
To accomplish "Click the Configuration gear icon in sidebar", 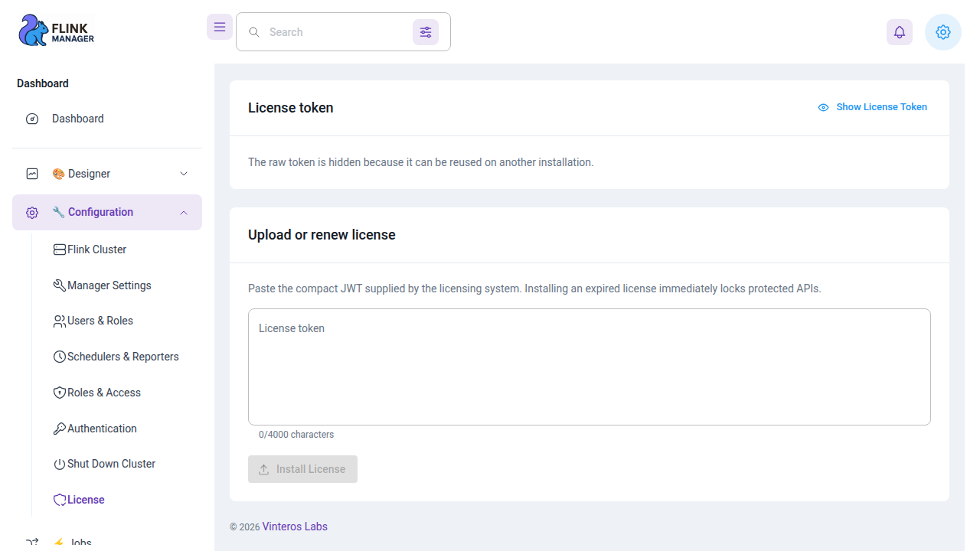I will click(x=32, y=213).
